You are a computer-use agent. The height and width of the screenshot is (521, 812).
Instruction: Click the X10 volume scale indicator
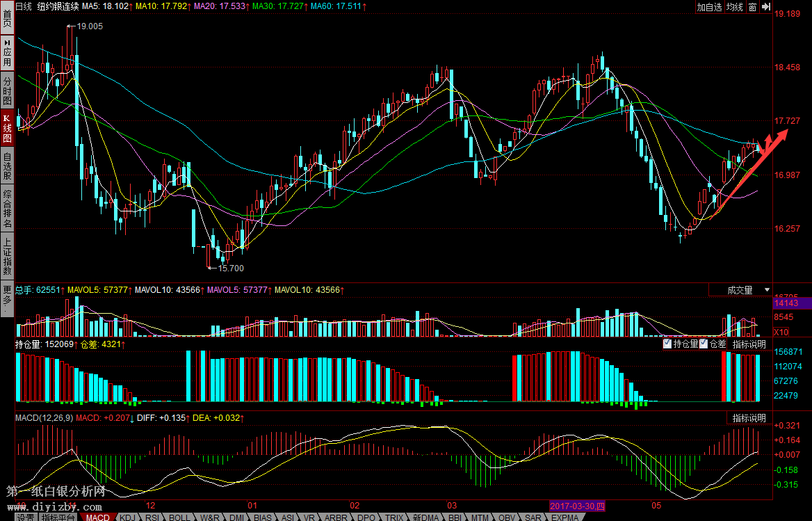point(781,332)
